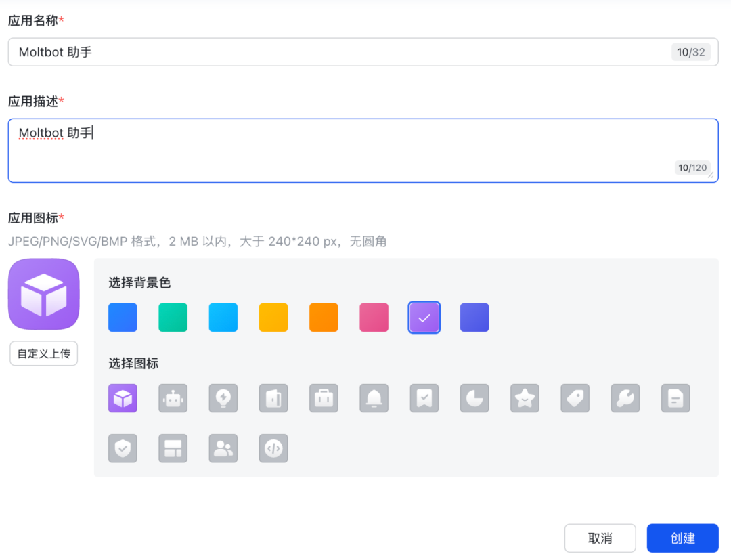Select the robot icon

pos(173,398)
